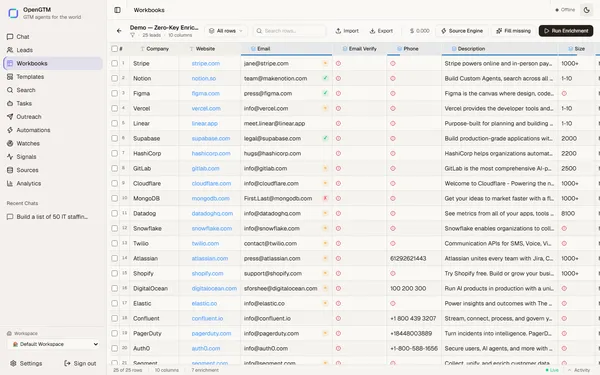Screen dimensions: 600x375
Task: Select Workbooks in the sidebar
Action: (53, 64)
